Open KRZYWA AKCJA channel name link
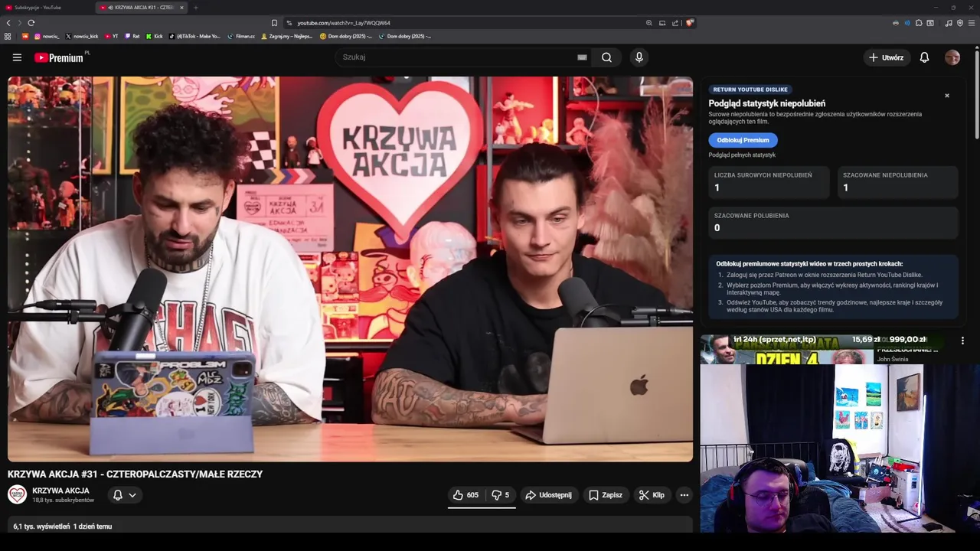Viewport: 980px width, 551px height. click(60, 491)
